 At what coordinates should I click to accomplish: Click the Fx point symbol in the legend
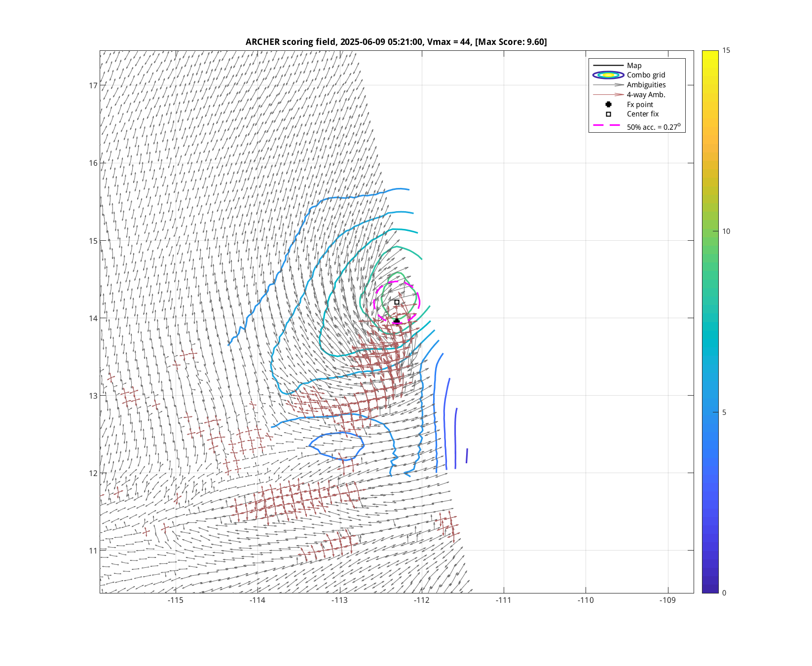[x=608, y=105]
